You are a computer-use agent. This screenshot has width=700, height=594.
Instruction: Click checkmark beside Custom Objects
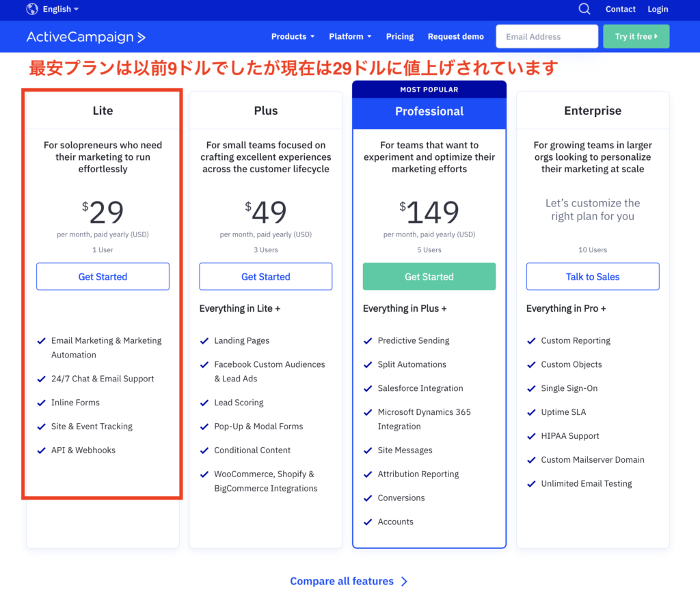pyautogui.click(x=531, y=364)
